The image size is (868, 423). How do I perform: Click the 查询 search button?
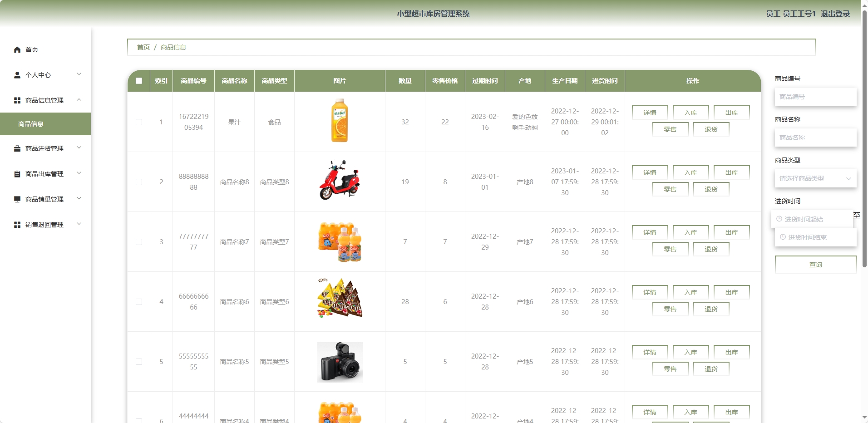coord(815,265)
